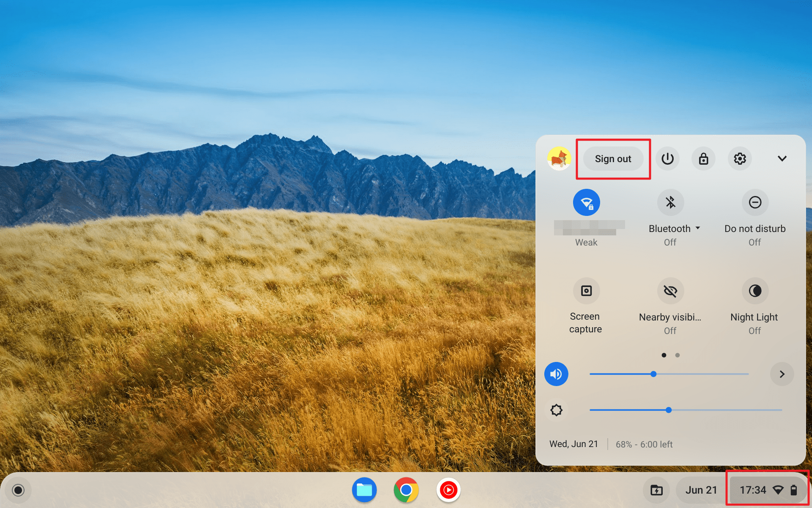Toggle Bluetooth off or on
Screen dimensions: 812x508
tap(670, 202)
